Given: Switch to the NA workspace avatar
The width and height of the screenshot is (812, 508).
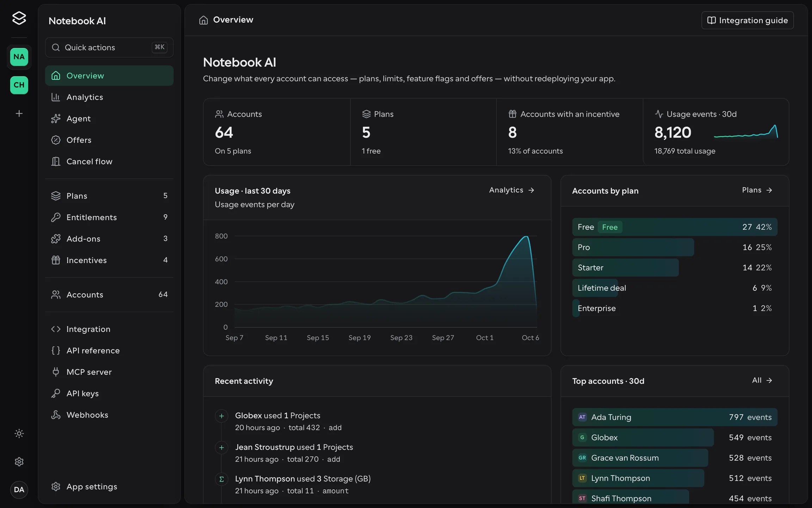Looking at the screenshot, I should coord(19,57).
